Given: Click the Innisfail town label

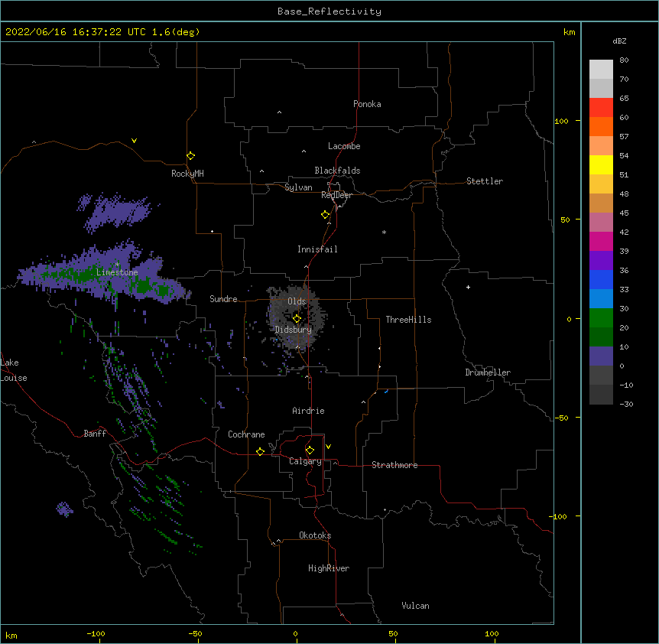Looking at the screenshot, I should click(x=317, y=249).
